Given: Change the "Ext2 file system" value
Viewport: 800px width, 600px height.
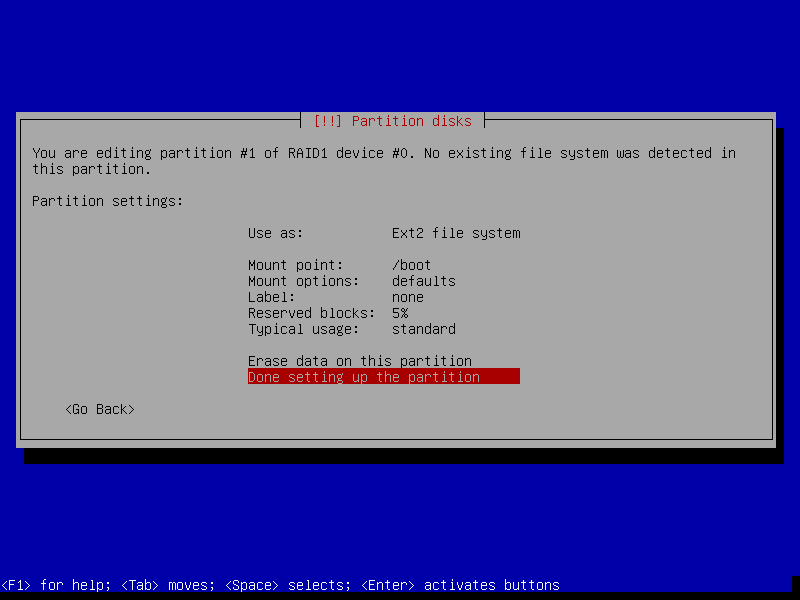Looking at the screenshot, I should (456, 233).
